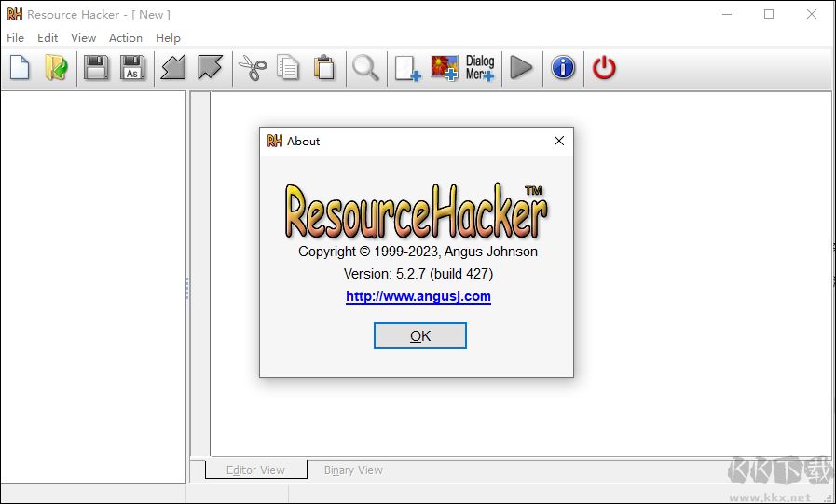Click the Copy pages icon
This screenshot has height=504, width=836.
(288, 68)
